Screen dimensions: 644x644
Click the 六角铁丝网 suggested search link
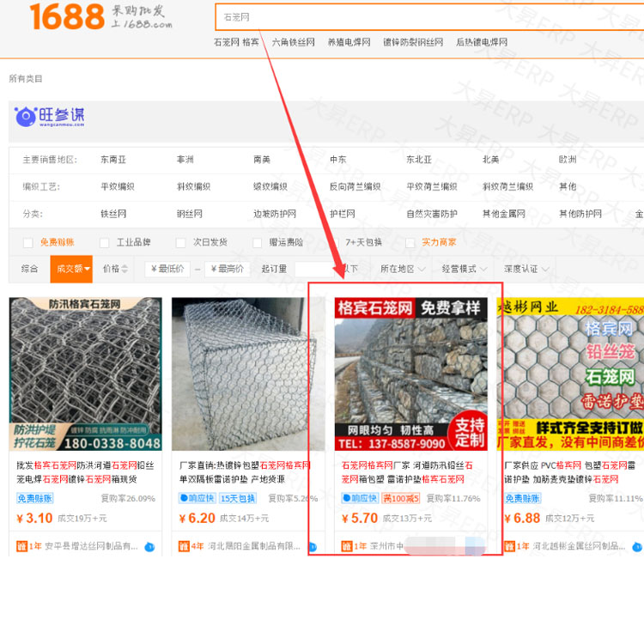click(293, 42)
